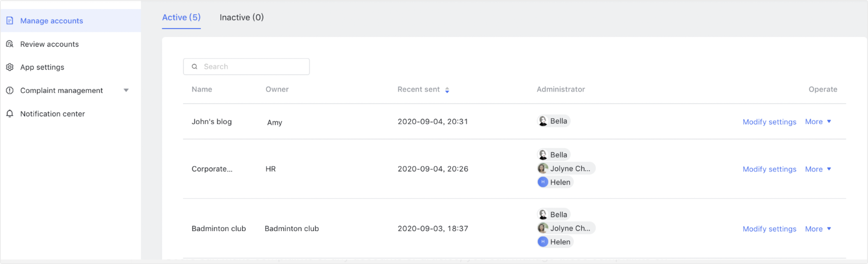Select the Jolyne Ch. administrator chip
Screen dimensions: 868x264
tap(565, 168)
